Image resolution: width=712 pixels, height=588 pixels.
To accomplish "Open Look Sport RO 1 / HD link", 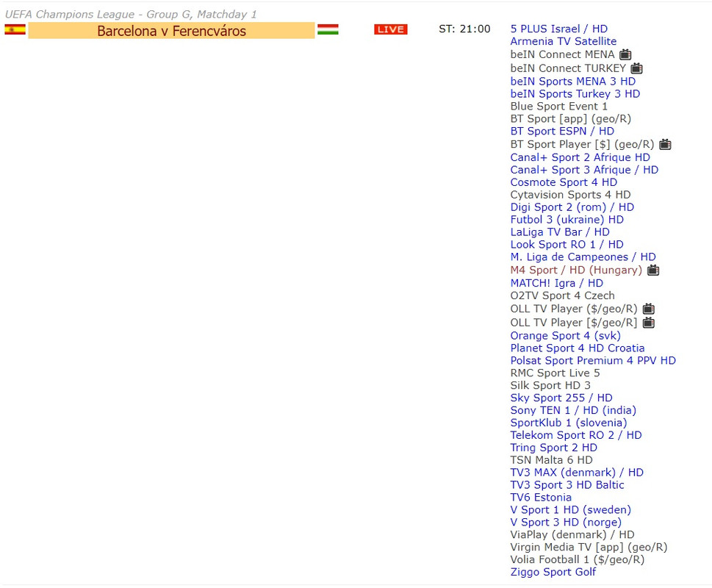I will pyautogui.click(x=567, y=245).
